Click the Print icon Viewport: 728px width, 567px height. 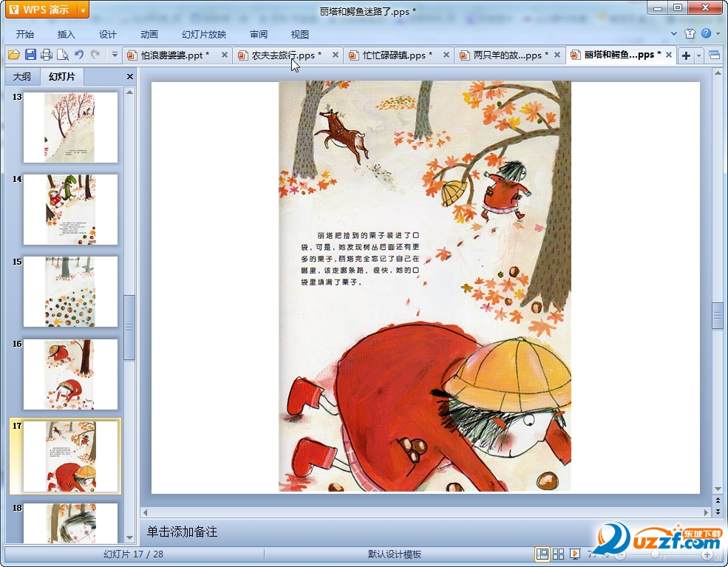[47, 55]
